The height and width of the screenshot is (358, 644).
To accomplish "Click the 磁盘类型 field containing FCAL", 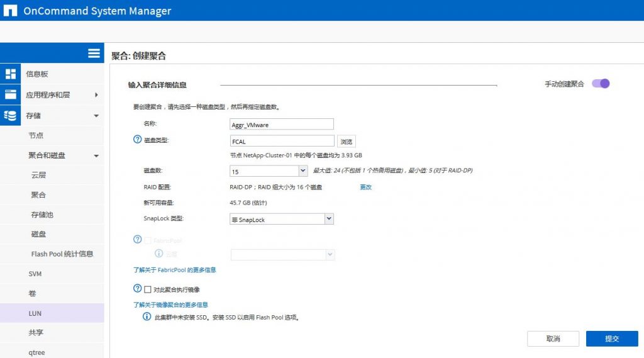I will (282, 141).
